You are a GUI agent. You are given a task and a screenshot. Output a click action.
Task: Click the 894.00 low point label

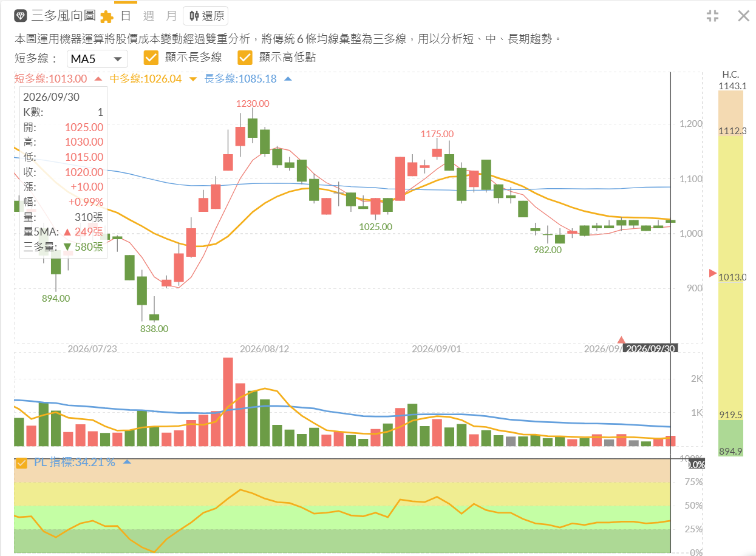[56, 298]
